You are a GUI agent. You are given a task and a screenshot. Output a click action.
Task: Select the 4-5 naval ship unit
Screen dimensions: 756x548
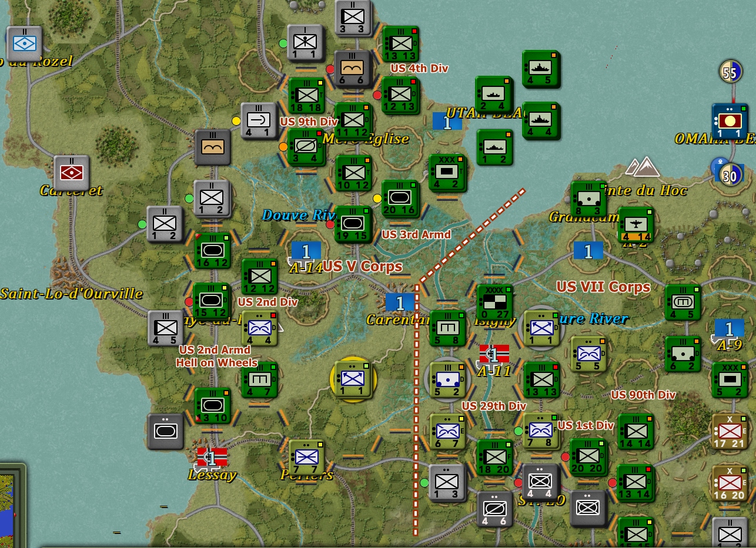(x=540, y=69)
